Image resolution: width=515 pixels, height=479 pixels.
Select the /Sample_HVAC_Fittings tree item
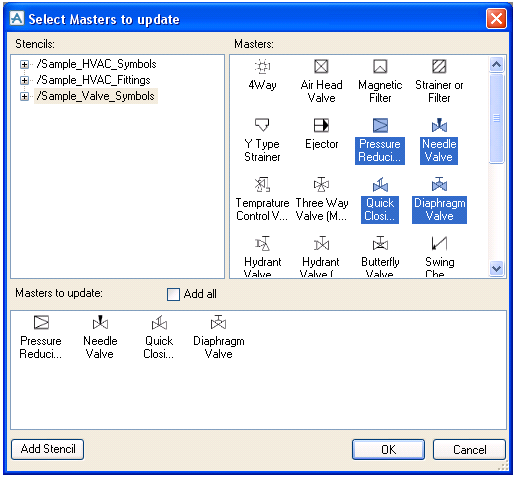click(94, 80)
